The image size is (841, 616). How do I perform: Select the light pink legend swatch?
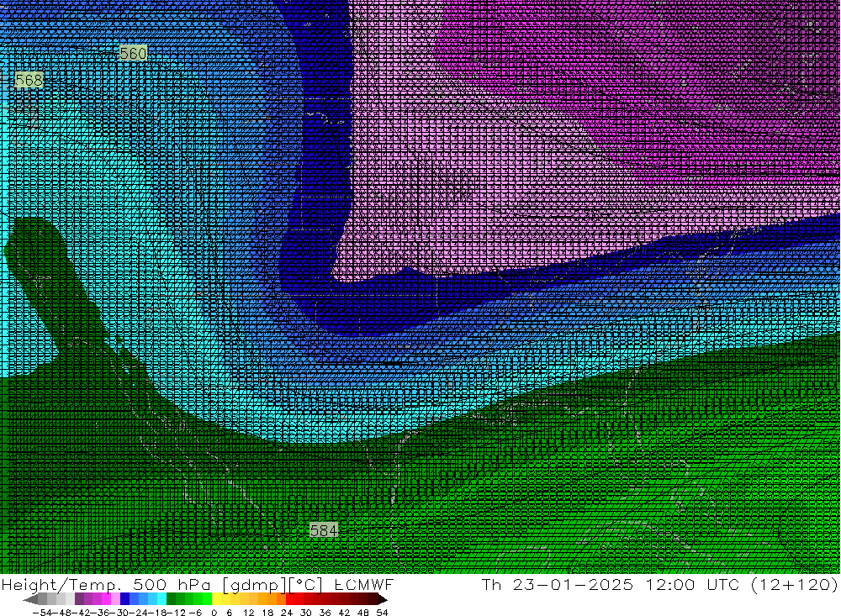[115, 598]
